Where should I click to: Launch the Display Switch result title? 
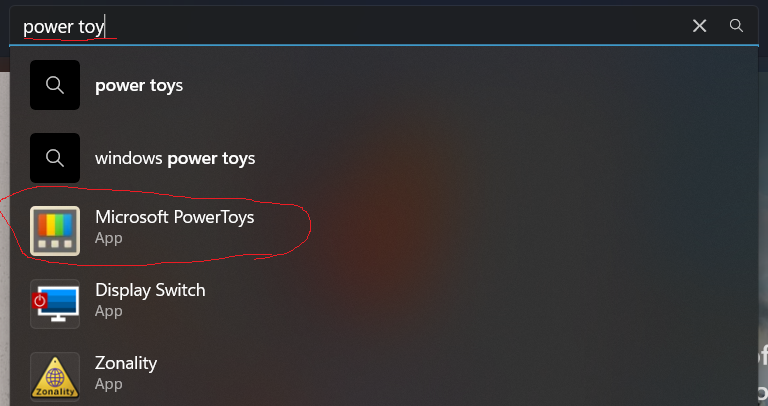(150, 290)
